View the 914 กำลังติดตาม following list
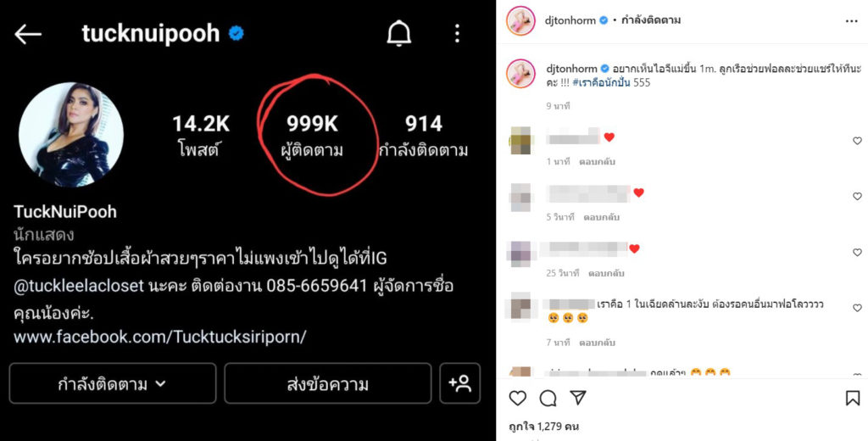The width and height of the screenshot is (868, 441). [x=424, y=136]
